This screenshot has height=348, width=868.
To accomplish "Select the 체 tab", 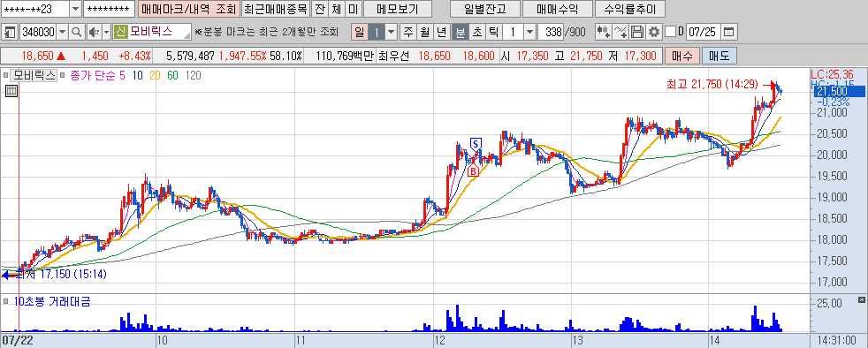I will (x=337, y=10).
